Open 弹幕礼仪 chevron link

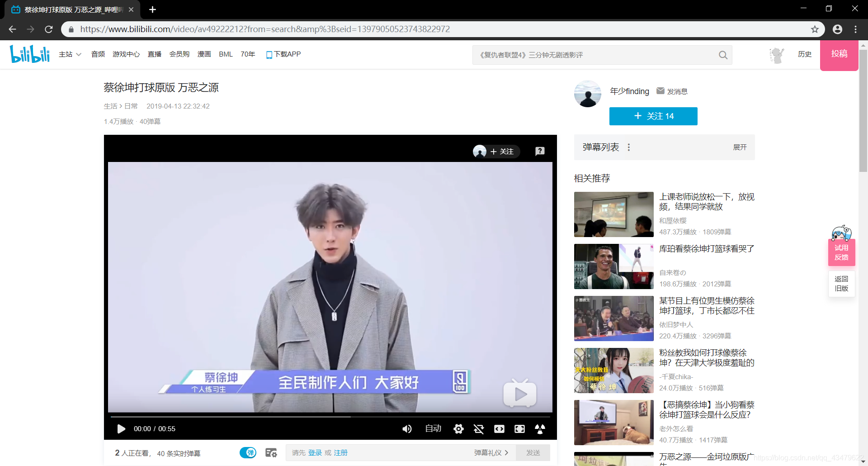click(491, 452)
